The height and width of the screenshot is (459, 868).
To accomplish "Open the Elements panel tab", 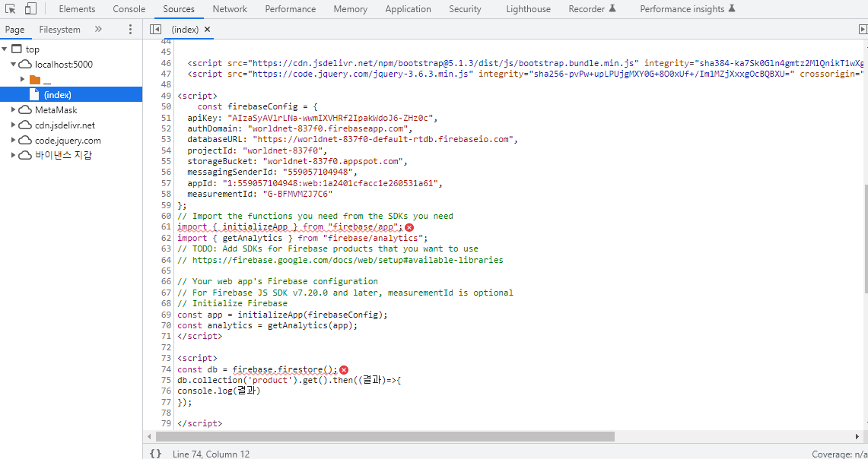I will [77, 9].
